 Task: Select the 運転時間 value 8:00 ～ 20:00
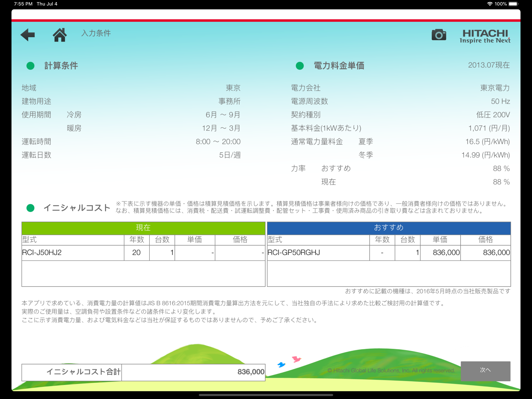click(x=218, y=142)
